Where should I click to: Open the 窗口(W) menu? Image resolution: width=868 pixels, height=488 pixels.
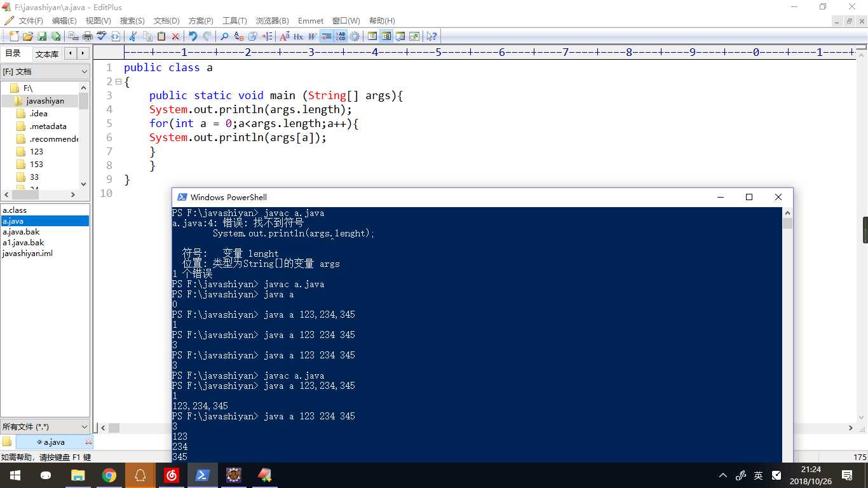(346, 21)
